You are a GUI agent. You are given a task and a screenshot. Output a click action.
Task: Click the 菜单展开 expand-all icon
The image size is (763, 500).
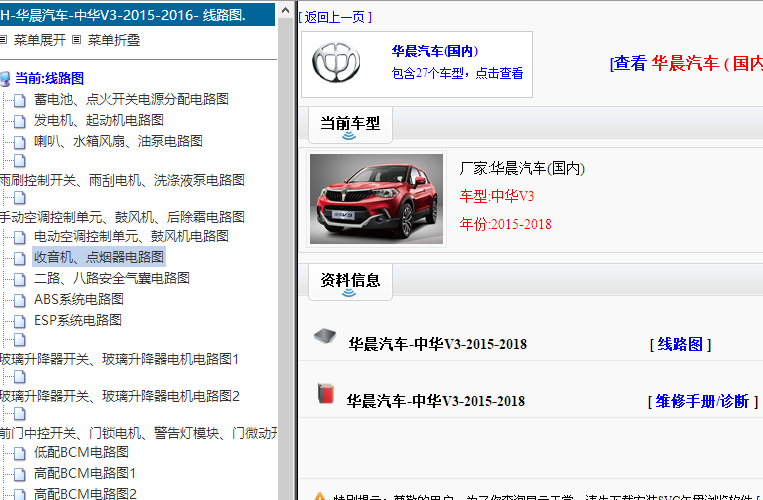click(x=3, y=40)
